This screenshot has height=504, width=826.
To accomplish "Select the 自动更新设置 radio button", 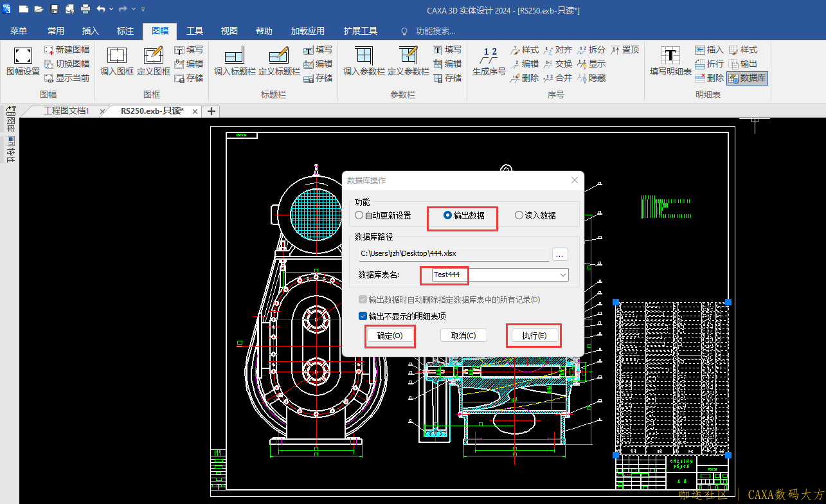I will pyautogui.click(x=359, y=216).
